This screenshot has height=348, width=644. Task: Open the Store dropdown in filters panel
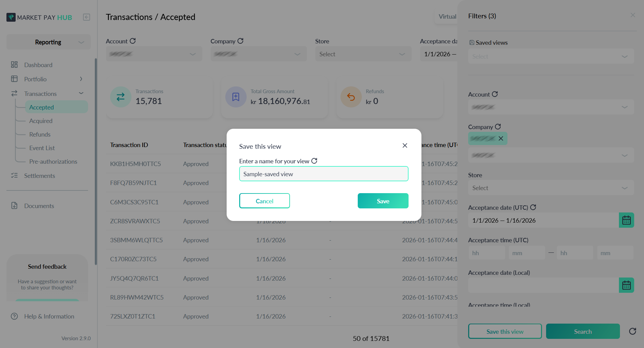[551, 188]
